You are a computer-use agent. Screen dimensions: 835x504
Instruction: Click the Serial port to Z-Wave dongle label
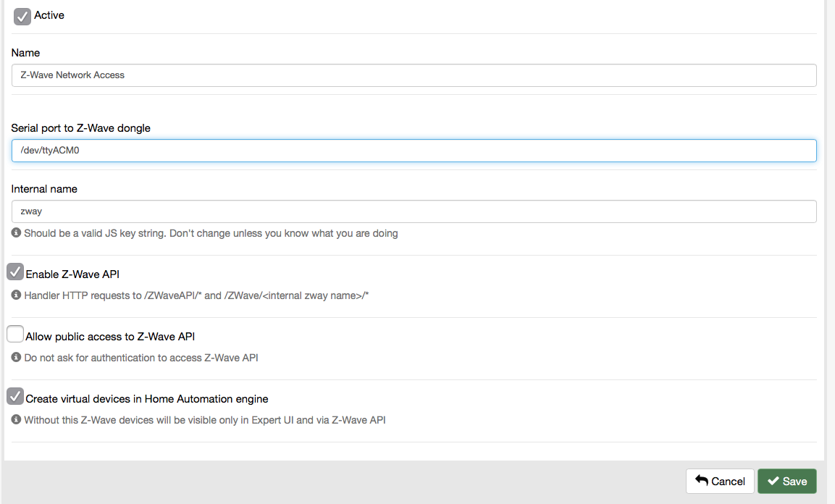click(x=81, y=128)
